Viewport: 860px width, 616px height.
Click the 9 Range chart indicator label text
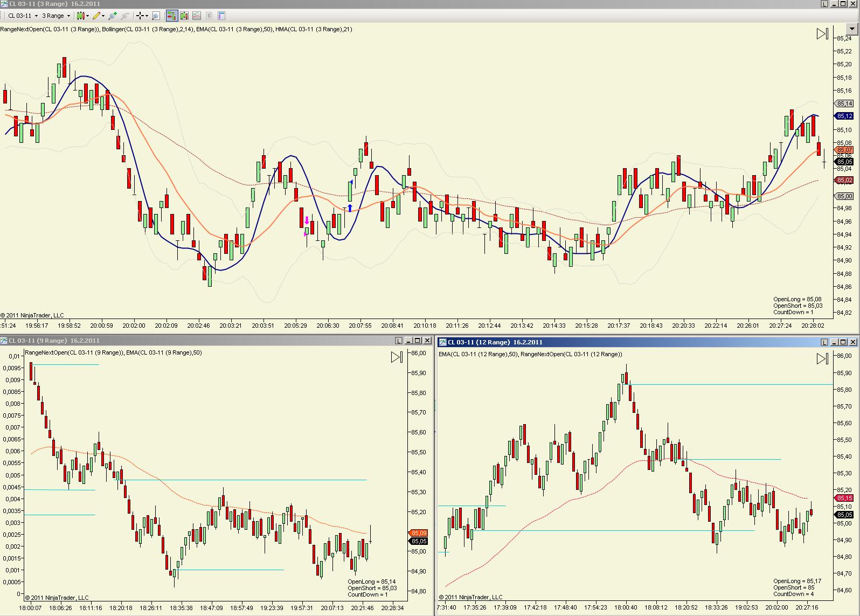click(x=113, y=352)
